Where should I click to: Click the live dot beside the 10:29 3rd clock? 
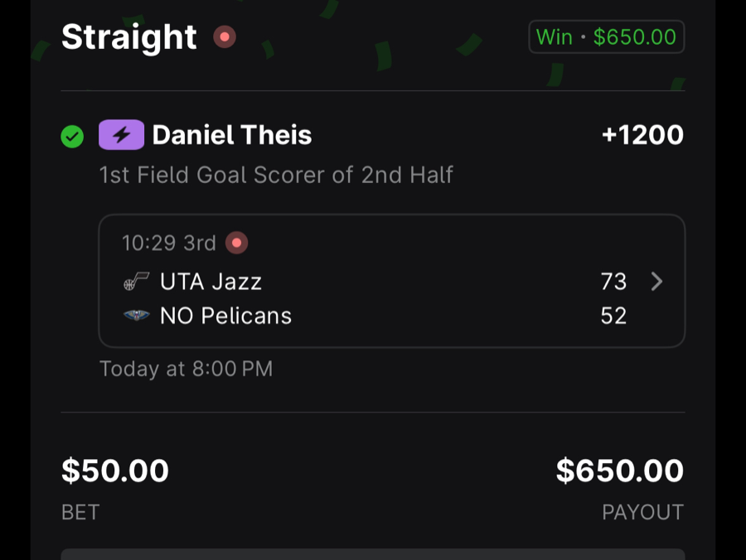236,243
